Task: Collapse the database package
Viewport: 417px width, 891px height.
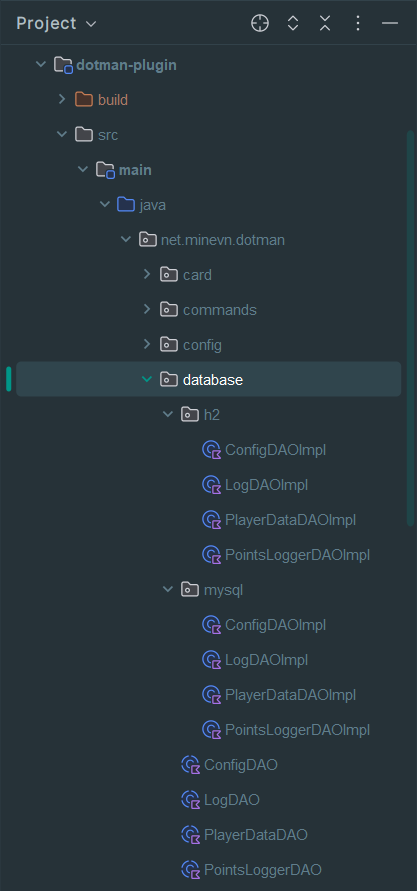Action: [147, 379]
